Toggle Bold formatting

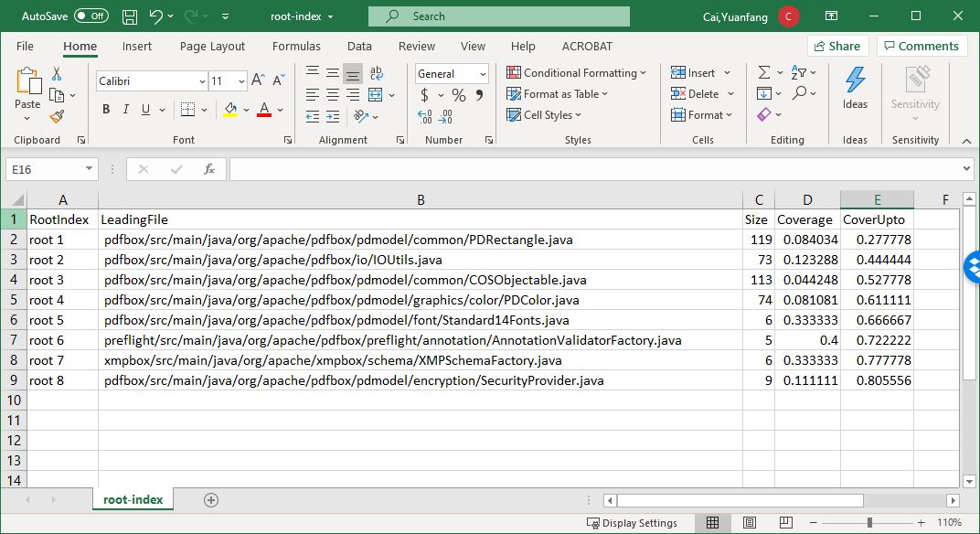(x=106, y=110)
